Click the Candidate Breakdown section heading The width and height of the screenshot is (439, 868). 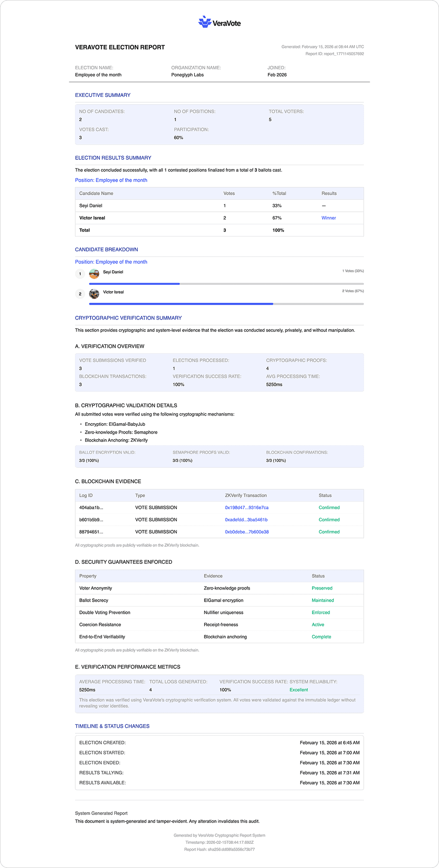point(106,249)
